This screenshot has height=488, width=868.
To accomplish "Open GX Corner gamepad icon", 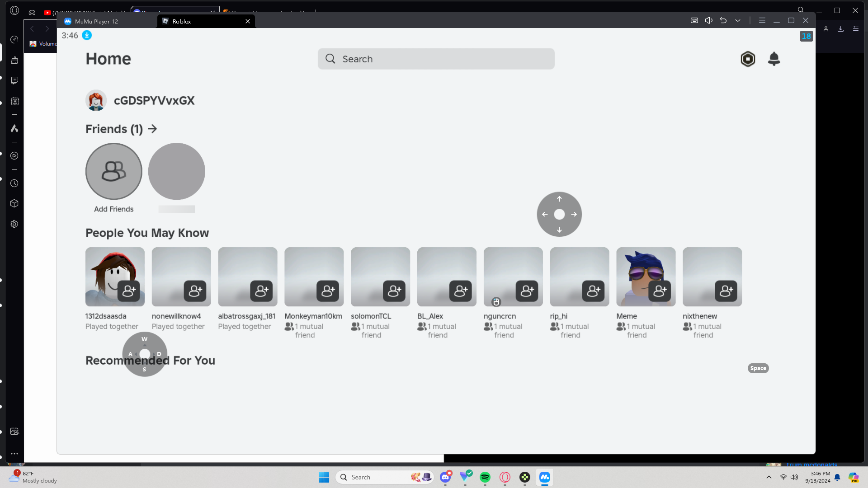I will (x=32, y=12).
